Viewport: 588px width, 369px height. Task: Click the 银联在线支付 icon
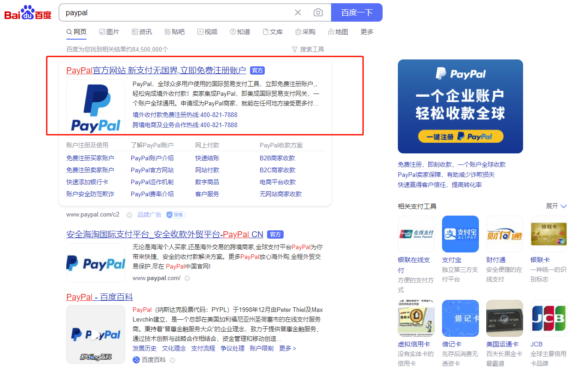416,234
